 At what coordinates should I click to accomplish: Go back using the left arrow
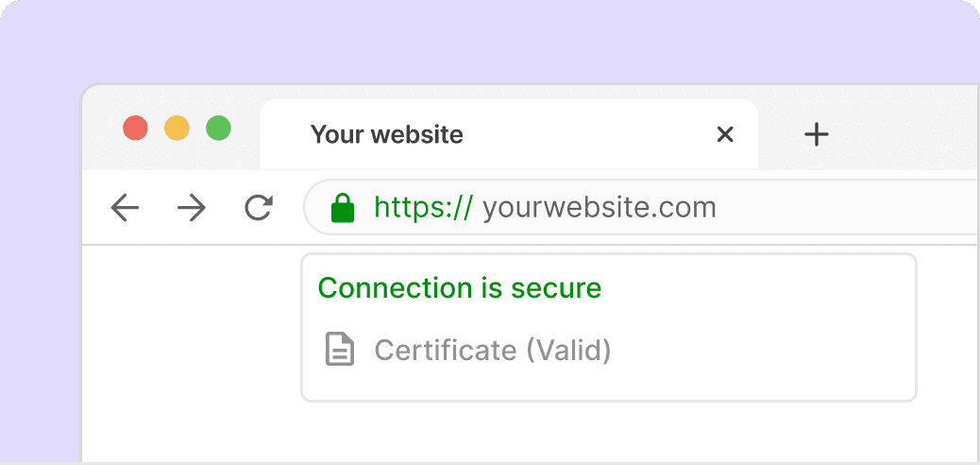pyautogui.click(x=125, y=207)
